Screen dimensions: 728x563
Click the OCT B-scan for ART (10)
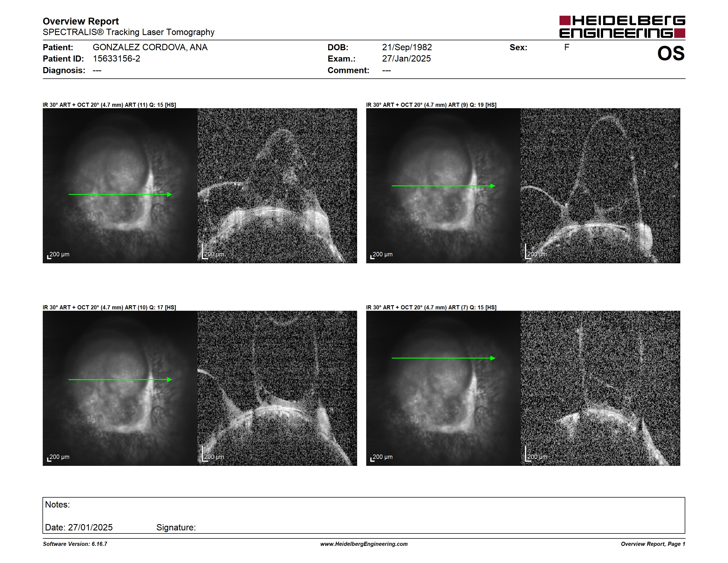277,389
